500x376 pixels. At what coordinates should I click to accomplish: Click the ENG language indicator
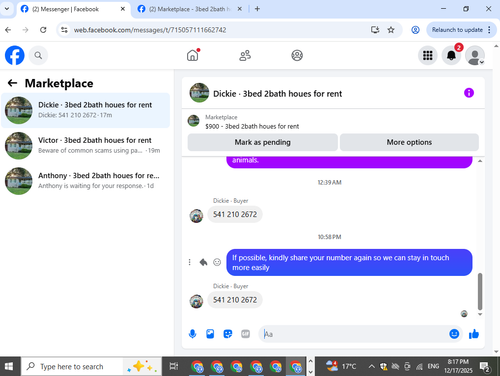click(x=433, y=366)
